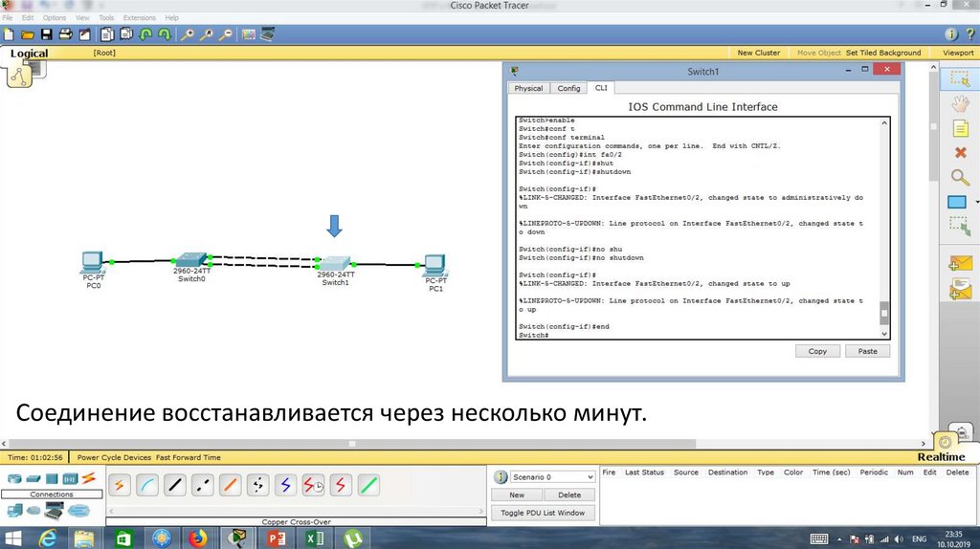Select the Copper Cross-Over dashed cable
The height and width of the screenshot is (549, 980).
[x=203, y=485]
